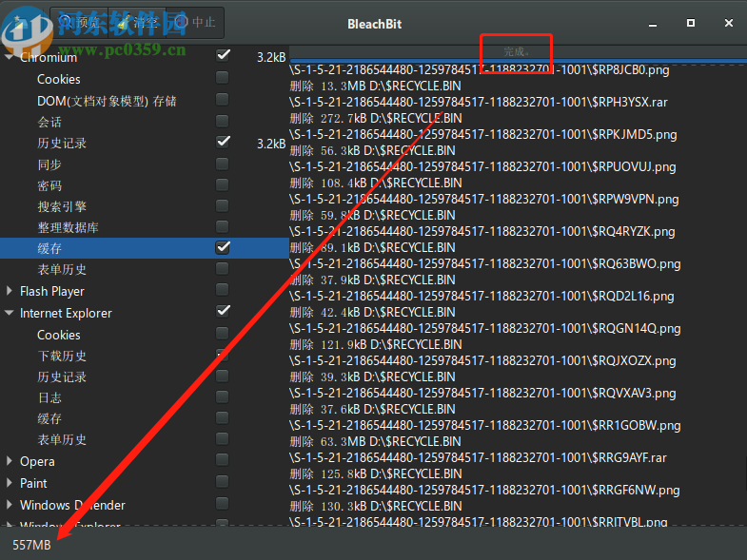Select the 下载历史 row
This screenshot has height=560, width=747.
coord(62,356)
